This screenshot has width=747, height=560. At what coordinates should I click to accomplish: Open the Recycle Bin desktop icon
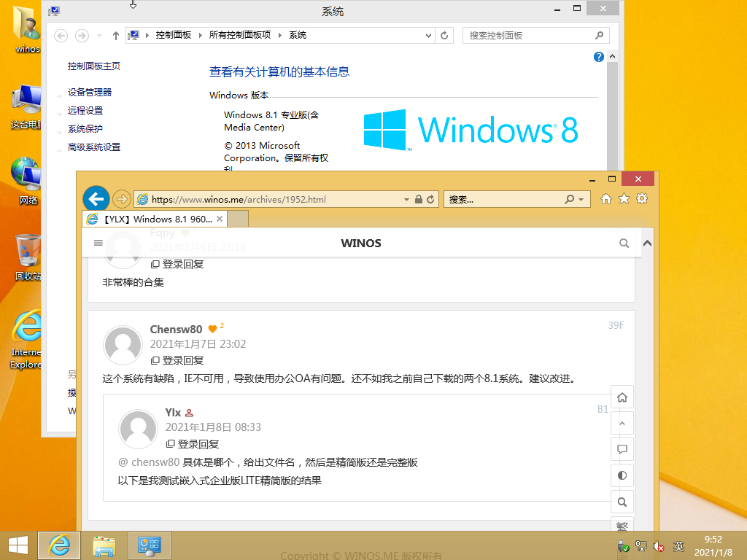[x=28, y=257]
